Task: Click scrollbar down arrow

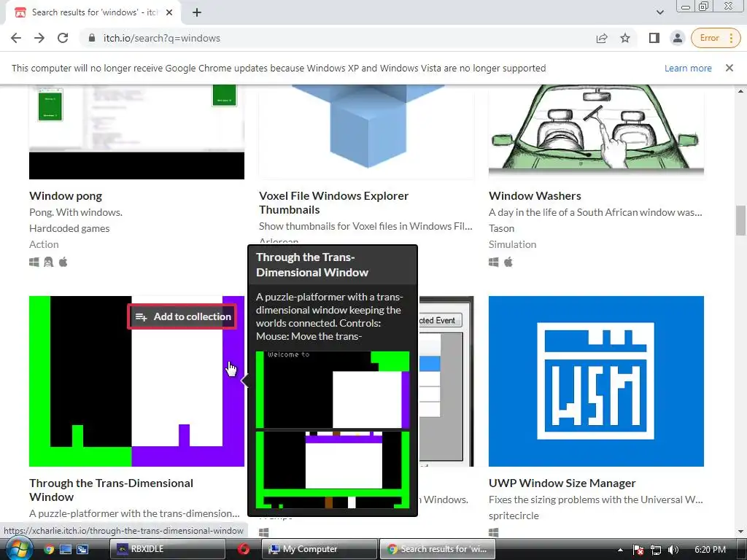Action: [x=740, y=531]
